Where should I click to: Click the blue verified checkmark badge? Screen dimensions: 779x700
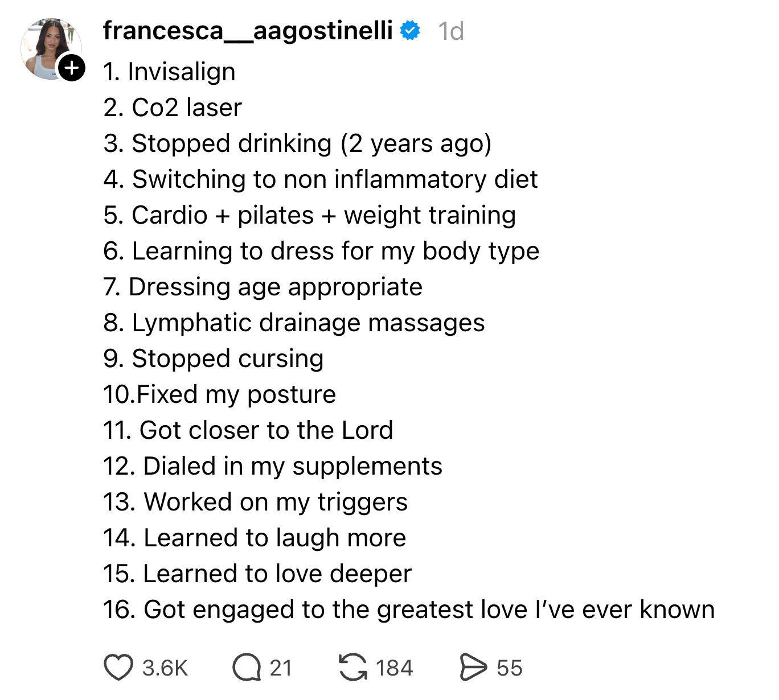[410, 31]
